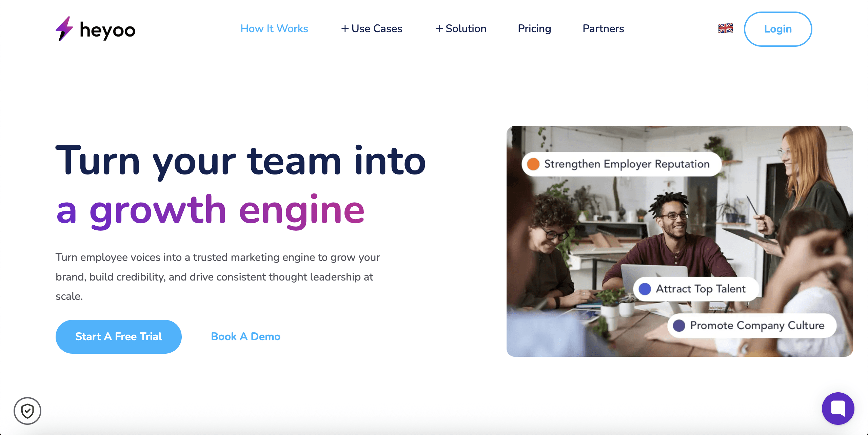Select the Strengthen Employer Reputation label
The width and height of the screenshot is (868, 435).
tap(627, 164)
